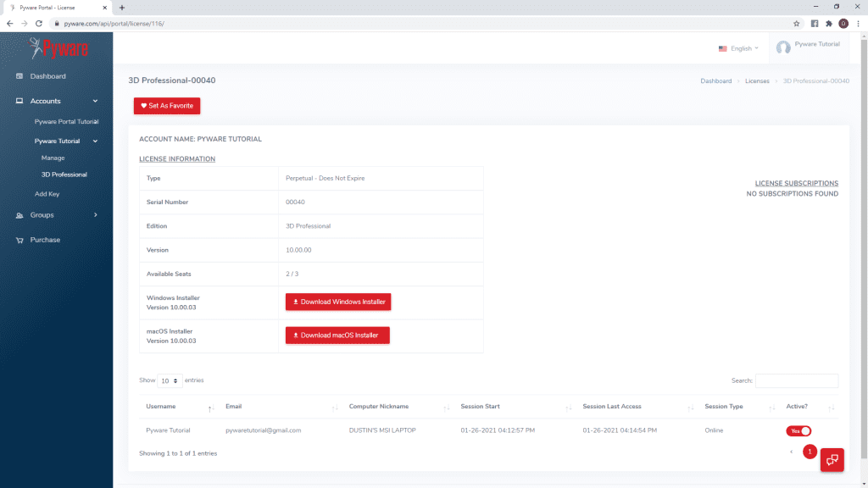Screen dimensions: 868x488
Task: Click the red chat support icon
Action: click(832, 459)
